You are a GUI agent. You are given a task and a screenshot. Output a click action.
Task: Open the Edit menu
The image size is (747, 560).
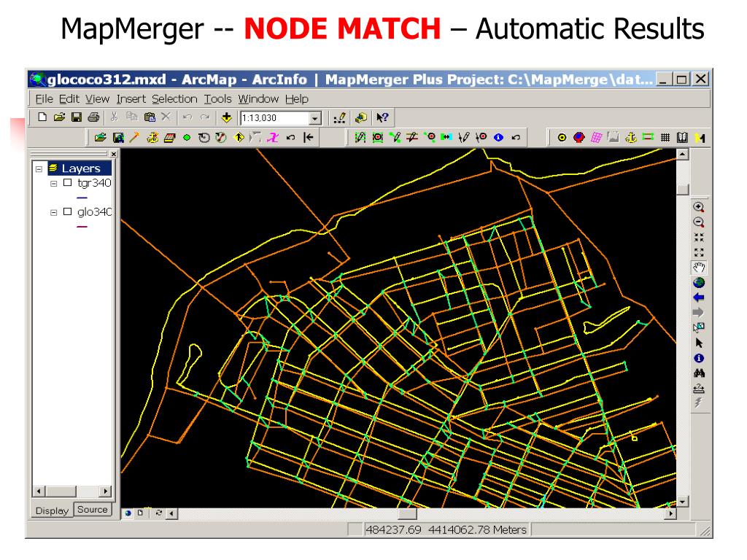point(69,98)
